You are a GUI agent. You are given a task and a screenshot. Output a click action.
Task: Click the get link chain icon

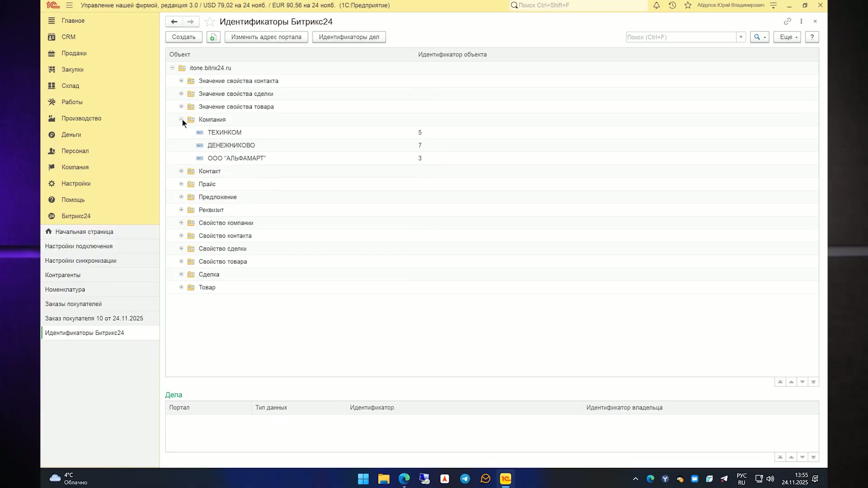tap(788, 21)
